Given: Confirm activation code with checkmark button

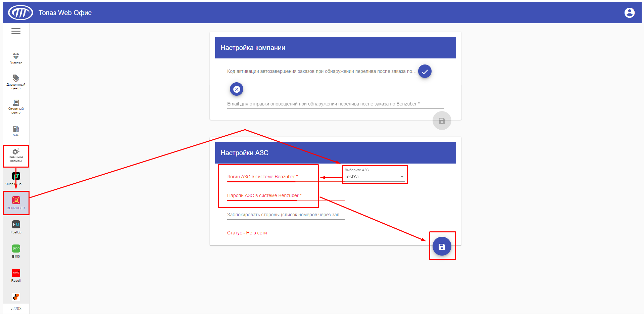Looking at the screenshot, I should point(425,71).
